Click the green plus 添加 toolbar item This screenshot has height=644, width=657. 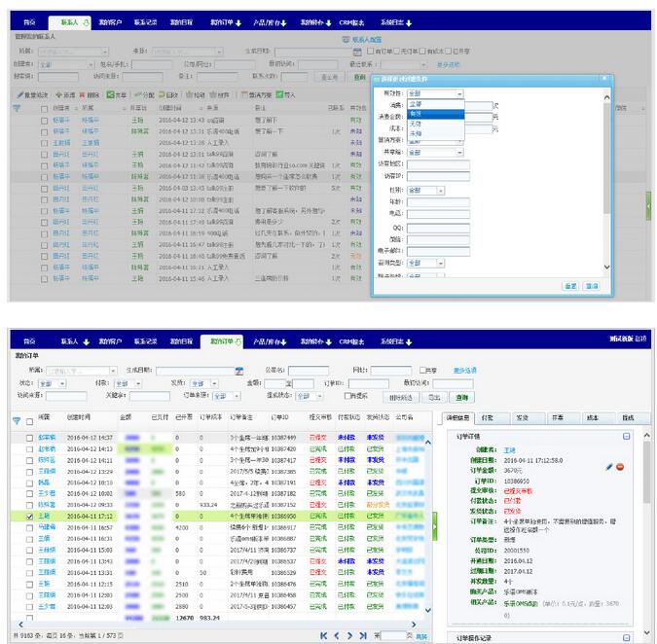65,95
